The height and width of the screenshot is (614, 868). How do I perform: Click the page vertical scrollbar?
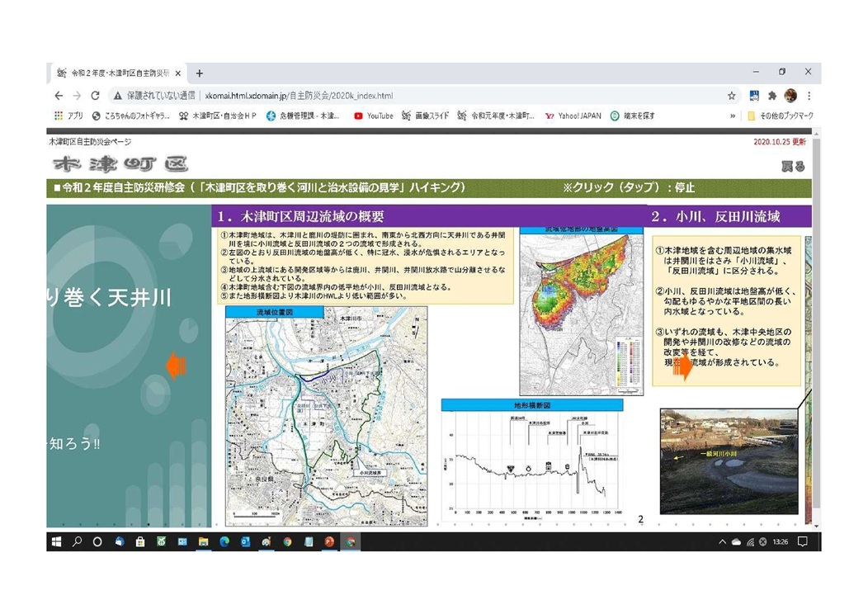click(x=816, y=330)
